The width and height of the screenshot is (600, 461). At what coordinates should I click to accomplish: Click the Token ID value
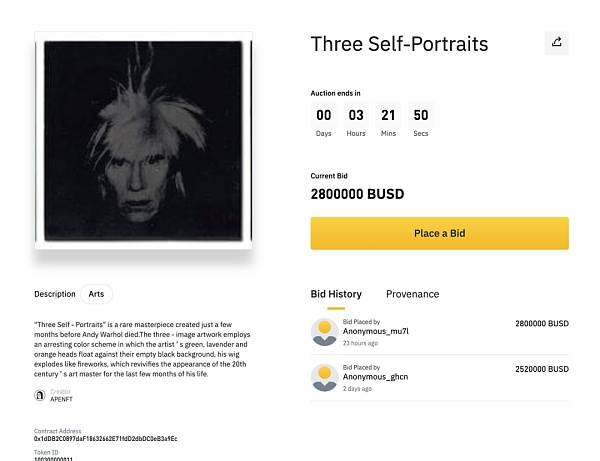[x=53, y=459]
